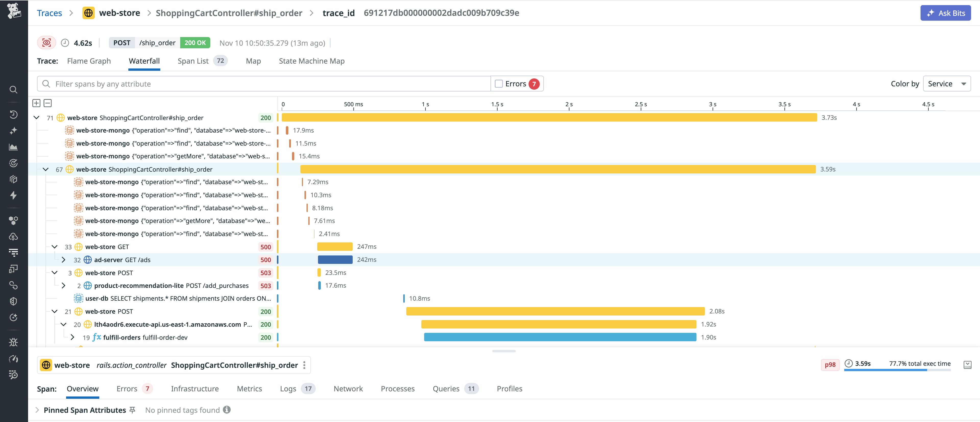
Task: Go back via the Traces breadcrumb link
Action: point(50,13)
